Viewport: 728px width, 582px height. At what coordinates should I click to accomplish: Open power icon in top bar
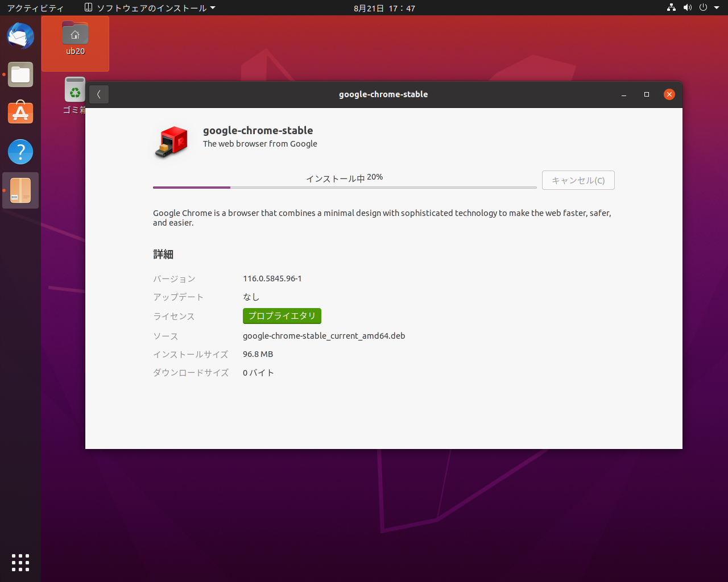[x=703, y=8]
